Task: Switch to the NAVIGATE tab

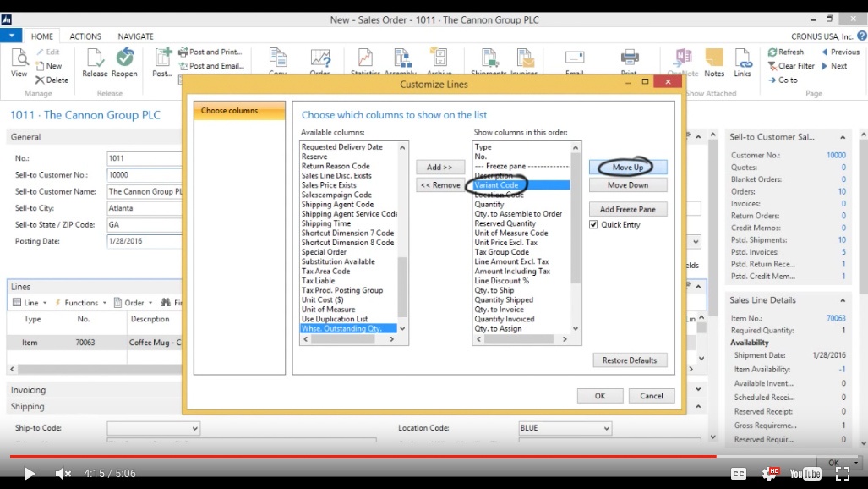Action: [135, 36]
